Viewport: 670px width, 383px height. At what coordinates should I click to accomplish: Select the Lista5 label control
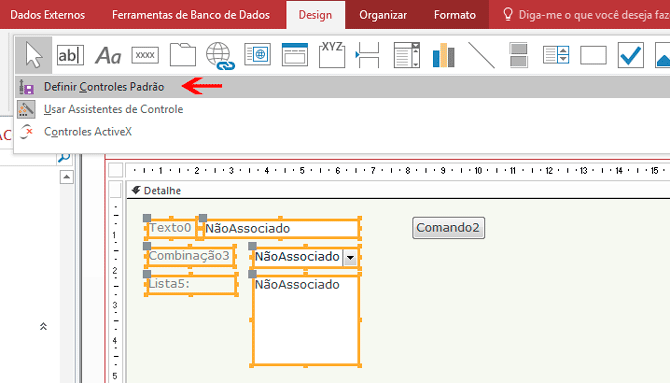tap(191, 284)
